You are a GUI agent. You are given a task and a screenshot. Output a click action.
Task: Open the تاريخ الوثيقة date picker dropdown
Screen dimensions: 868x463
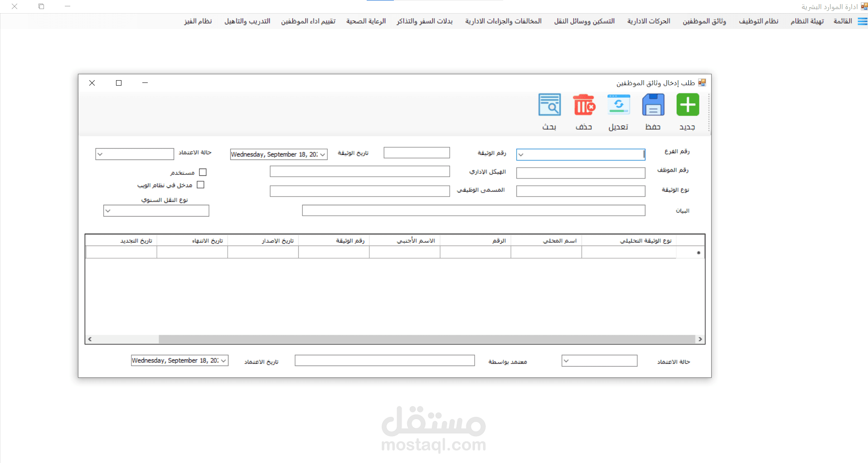click(322, 154)
